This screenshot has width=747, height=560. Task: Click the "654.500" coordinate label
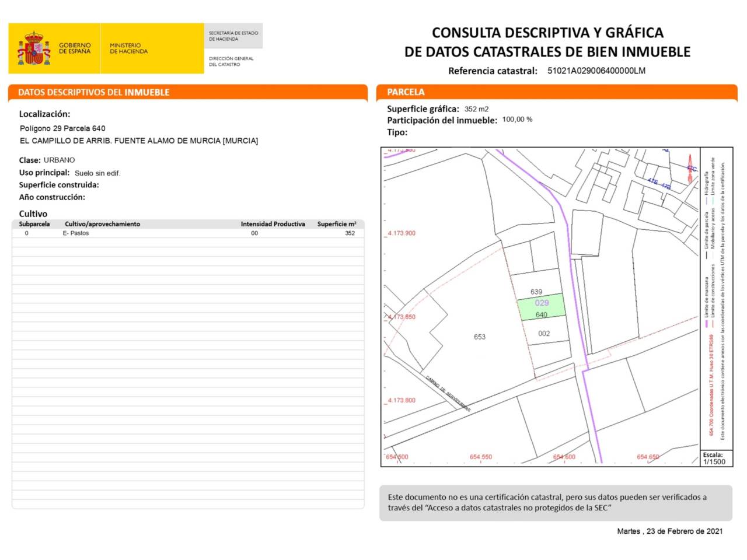coord(397,457)
